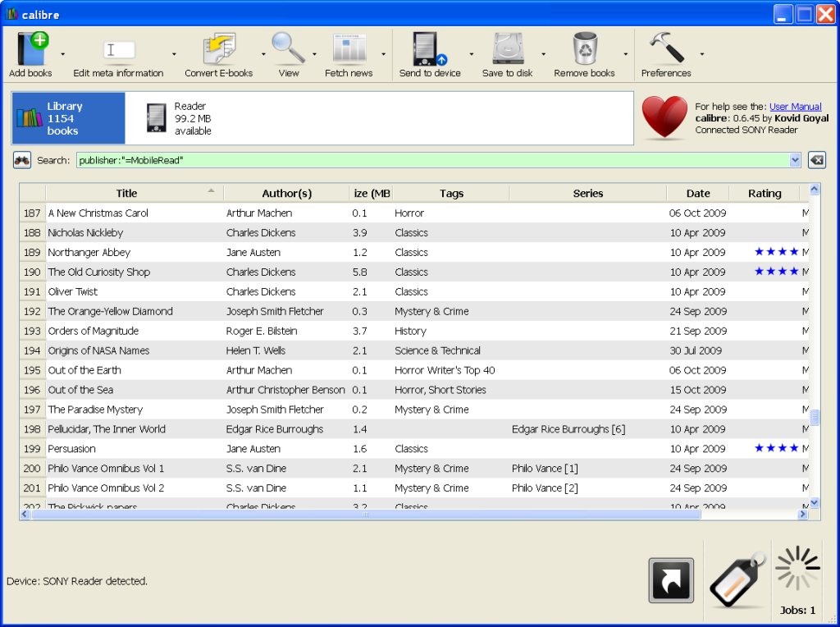Expand the Add books dropdown arrow
This screenshot has height=627, width=840.
point(63,55)
